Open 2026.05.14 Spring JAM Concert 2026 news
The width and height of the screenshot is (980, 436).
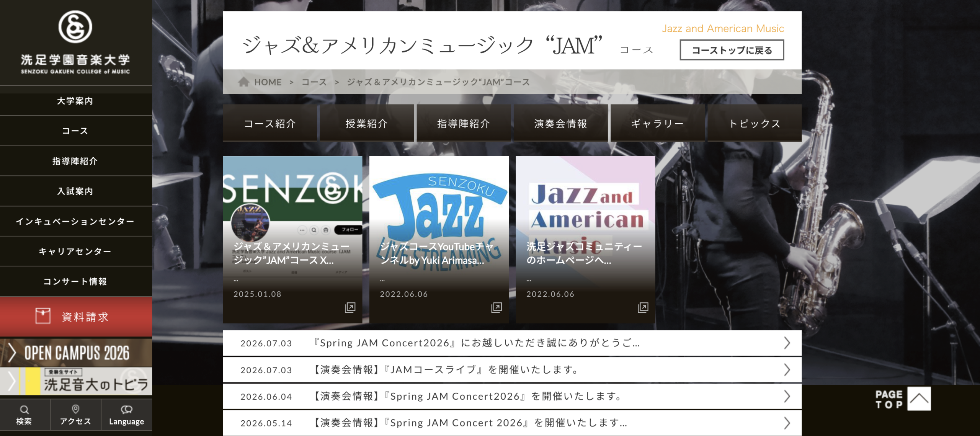pyautogui.click(x=512, y=423)
